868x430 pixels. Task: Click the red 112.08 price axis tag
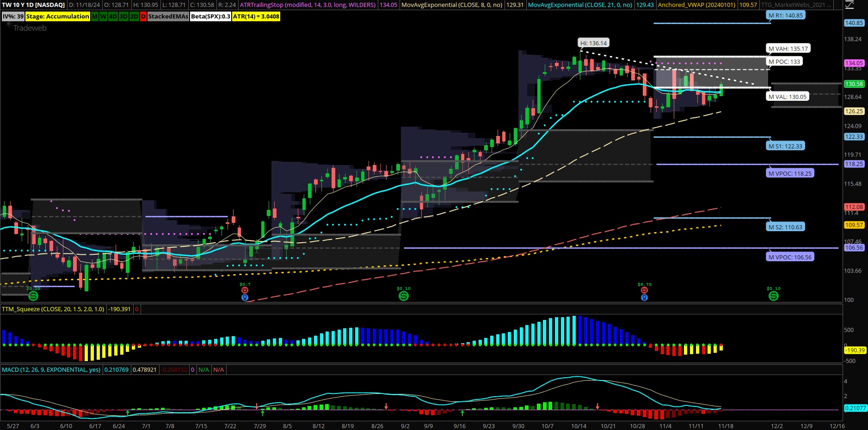coord(854,207)
